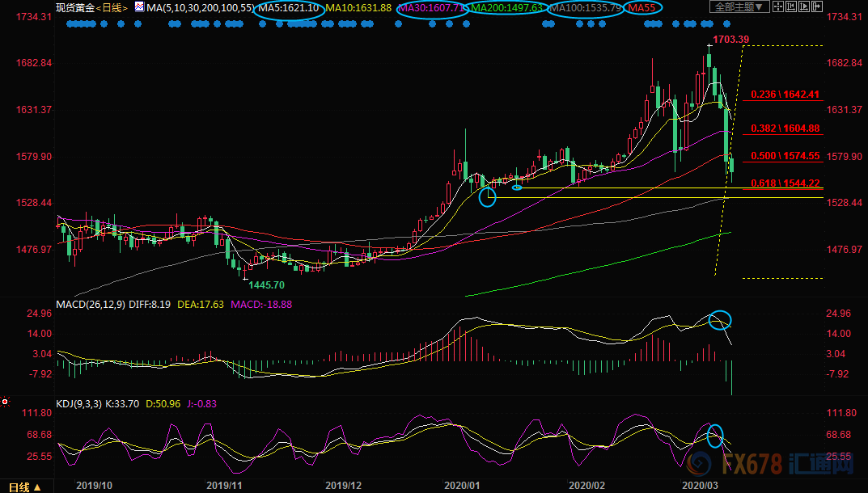The height and width of the screenshot is (493, 868).
Task: Click the 1703.39 high price marker
Action: click(730, 39)
